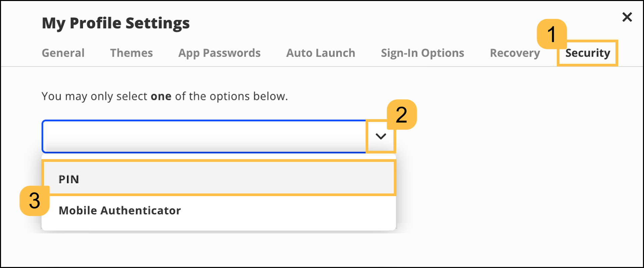Expand the dropdown using the chevron arrow
644x268 pixels.
point(381,136)
